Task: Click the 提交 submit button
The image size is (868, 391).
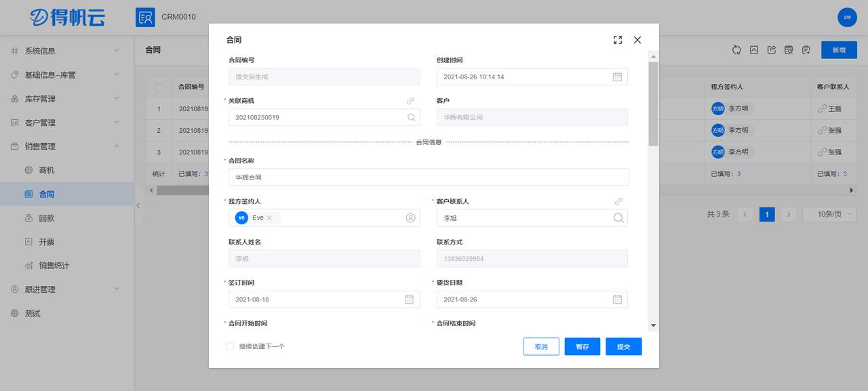Action: point(623,346)
